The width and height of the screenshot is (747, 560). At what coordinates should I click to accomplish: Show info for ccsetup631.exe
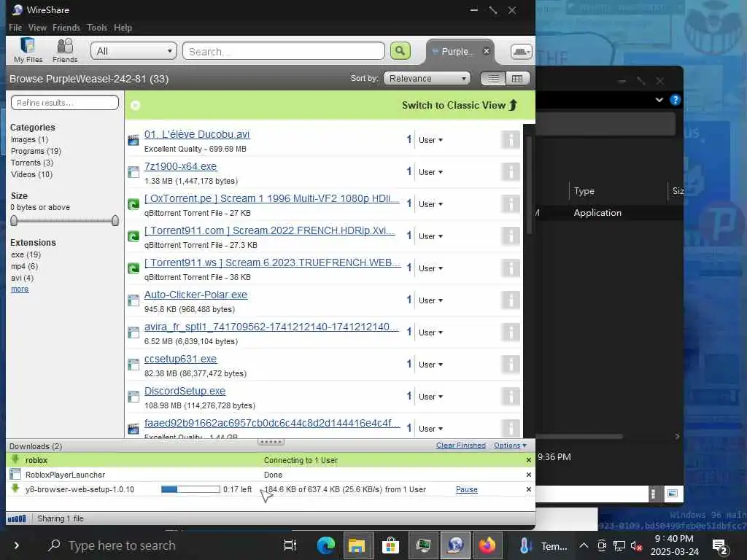[511, 365]
